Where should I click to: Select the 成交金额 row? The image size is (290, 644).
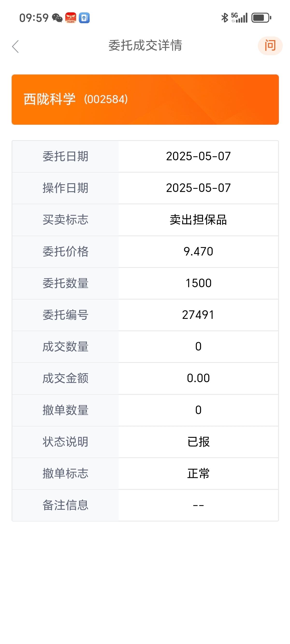[x=145, y=379]
